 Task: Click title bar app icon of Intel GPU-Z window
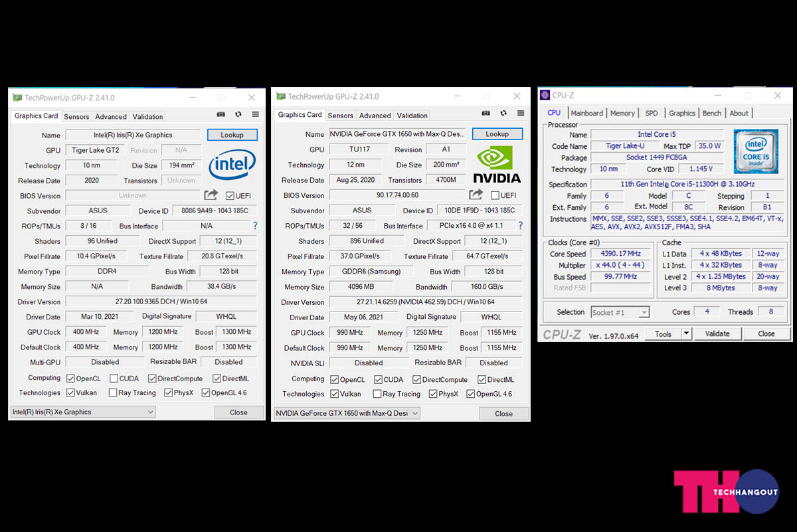click(x=18, y=98)
